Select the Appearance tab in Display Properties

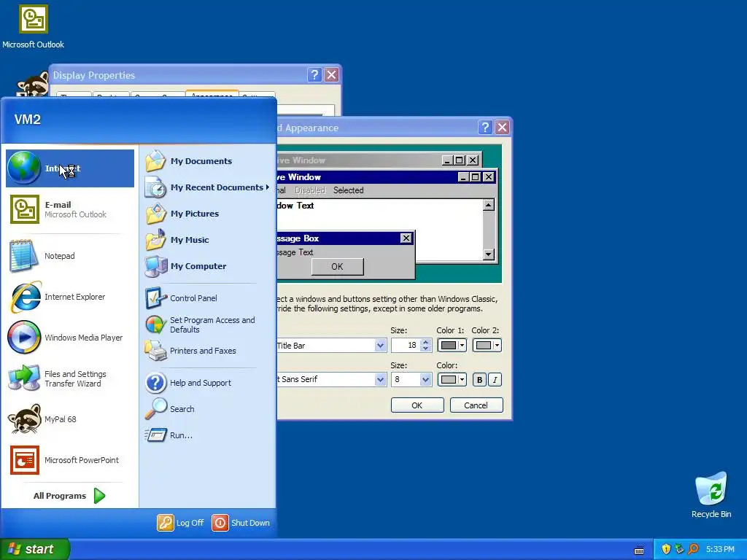[212, 93]
